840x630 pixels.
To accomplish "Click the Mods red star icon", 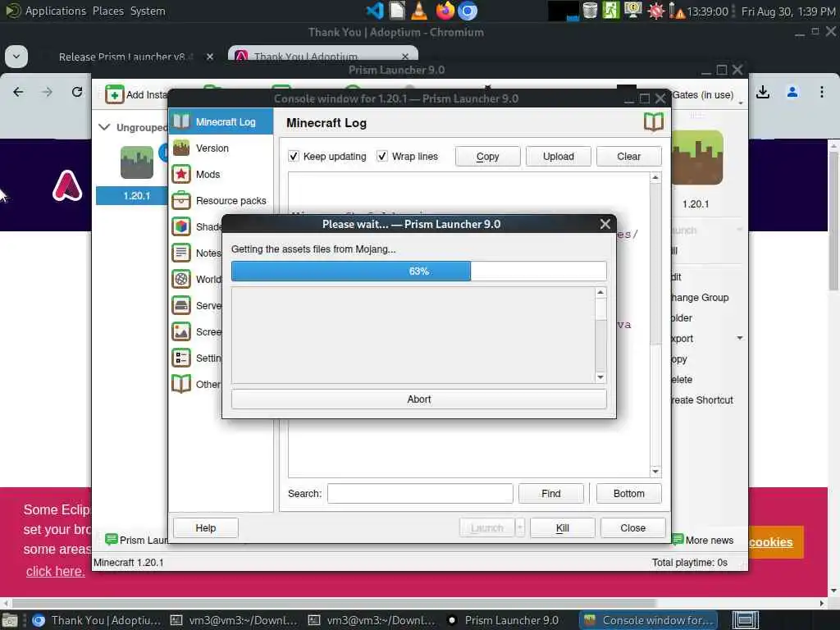I will [x=181, y=174].
